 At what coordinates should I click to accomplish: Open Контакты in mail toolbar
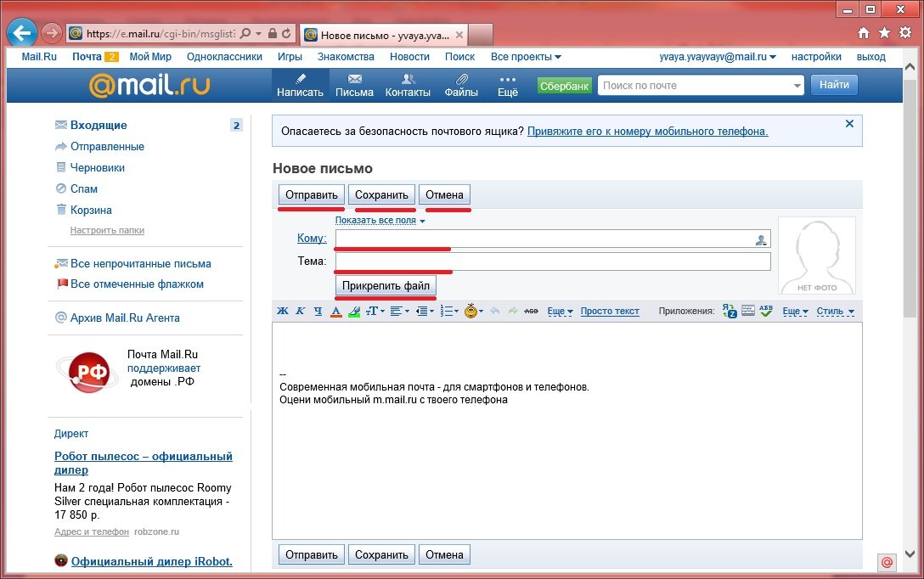click(x=408, y=86)
